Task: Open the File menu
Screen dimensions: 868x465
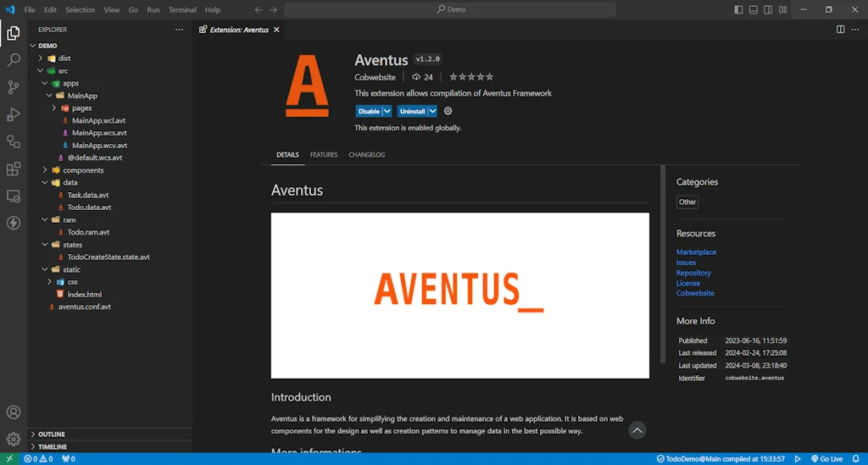Action: (30, 9)
